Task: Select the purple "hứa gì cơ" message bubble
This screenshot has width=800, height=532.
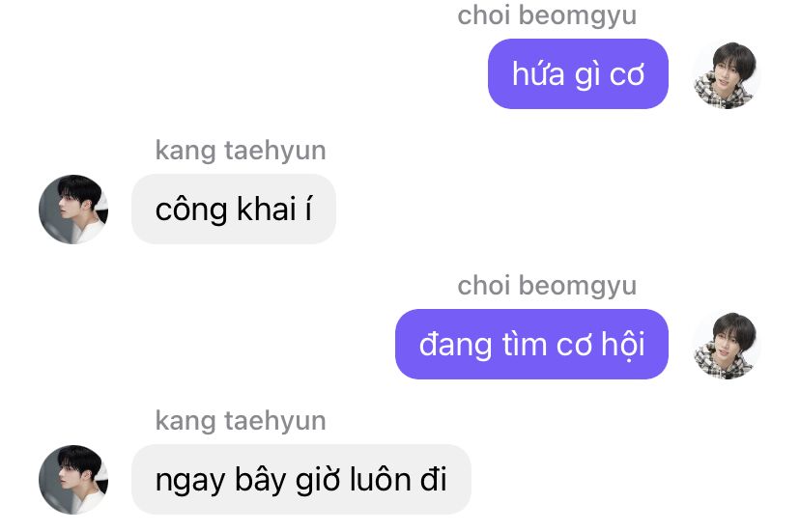Action: tap(578, 74)
